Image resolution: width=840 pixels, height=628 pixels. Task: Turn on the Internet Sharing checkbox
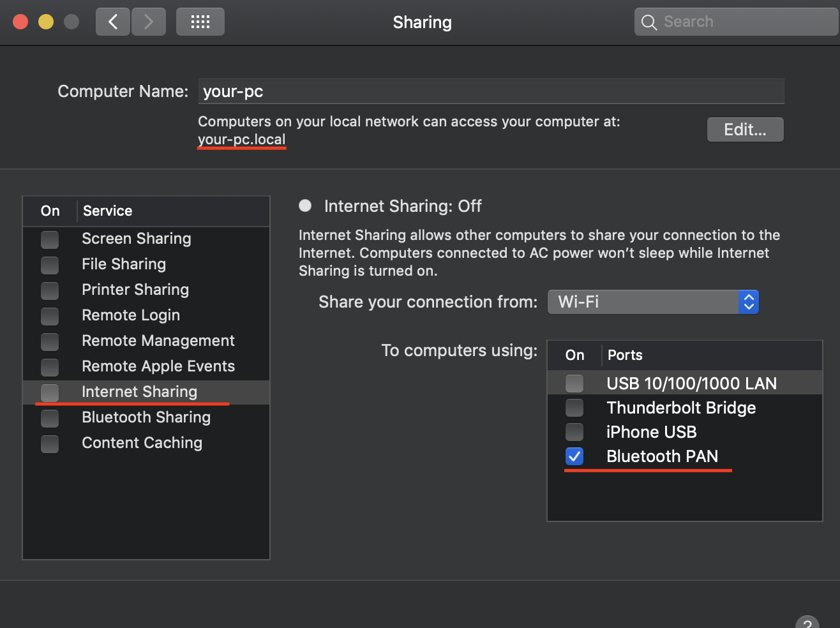[50, 392]
